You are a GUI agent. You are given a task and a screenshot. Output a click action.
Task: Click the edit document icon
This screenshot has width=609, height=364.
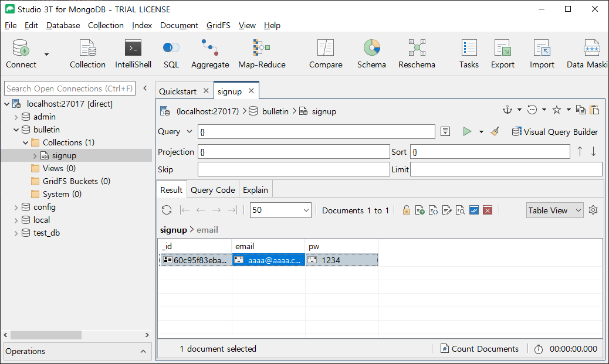446,210
